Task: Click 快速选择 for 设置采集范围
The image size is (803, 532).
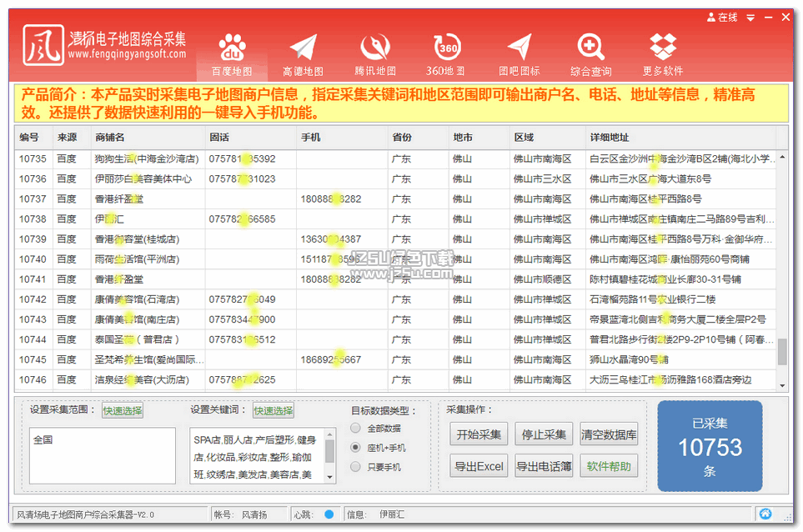Action: 123,410
